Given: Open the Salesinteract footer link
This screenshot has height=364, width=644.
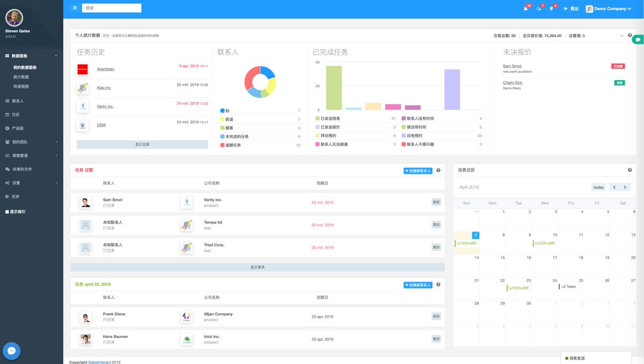Looking at the screenshot, I should point(99,362).
